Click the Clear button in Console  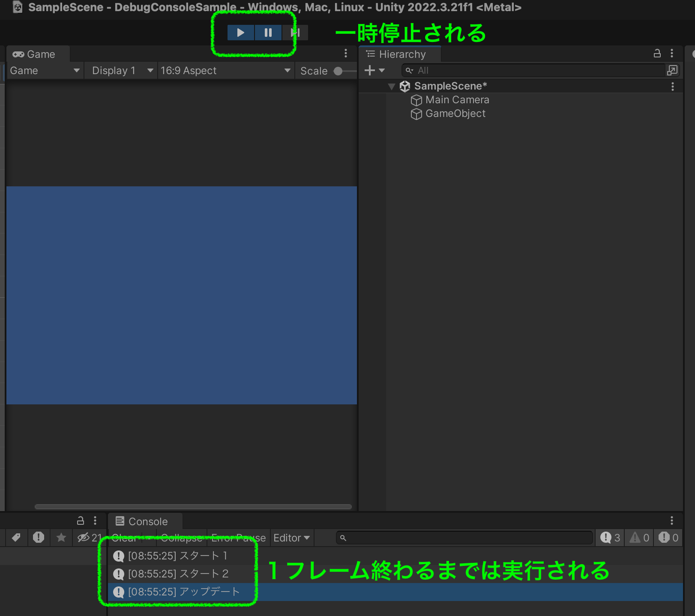(x=125, y=538)
